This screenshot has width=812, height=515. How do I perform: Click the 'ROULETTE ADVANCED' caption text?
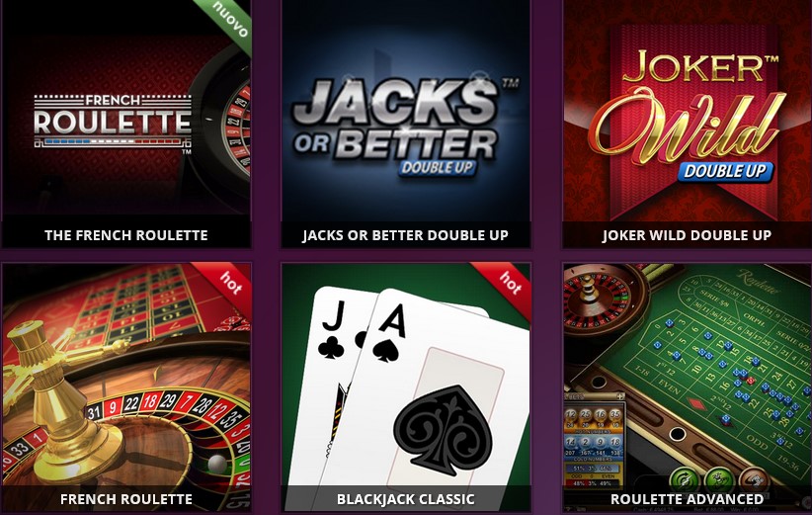[687, 499]
